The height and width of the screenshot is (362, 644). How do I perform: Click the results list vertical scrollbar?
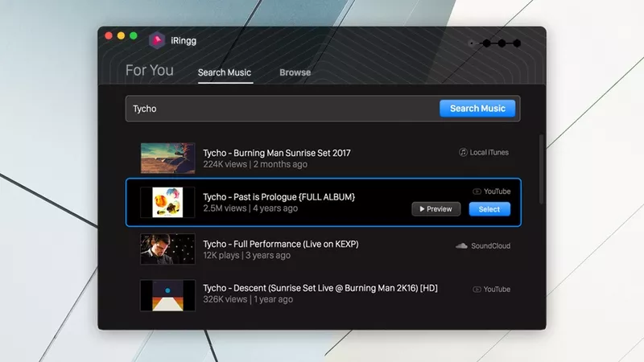coord(541,169)
